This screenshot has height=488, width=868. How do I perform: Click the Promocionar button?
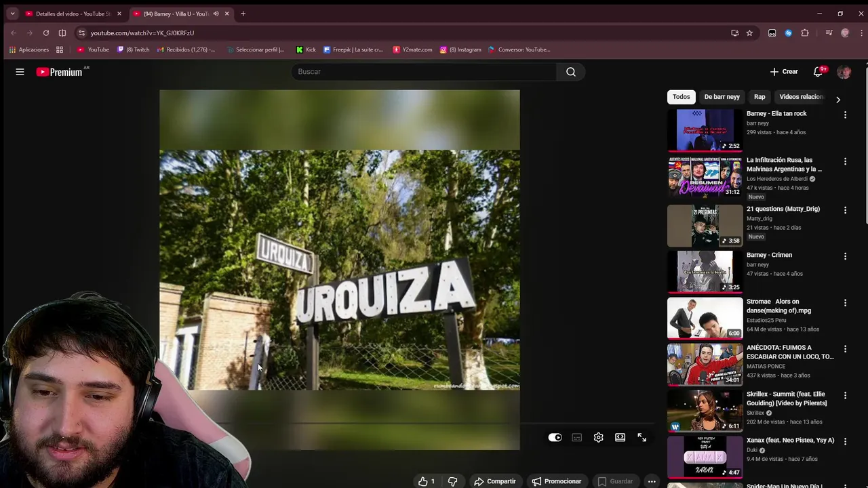click(557, 481)
